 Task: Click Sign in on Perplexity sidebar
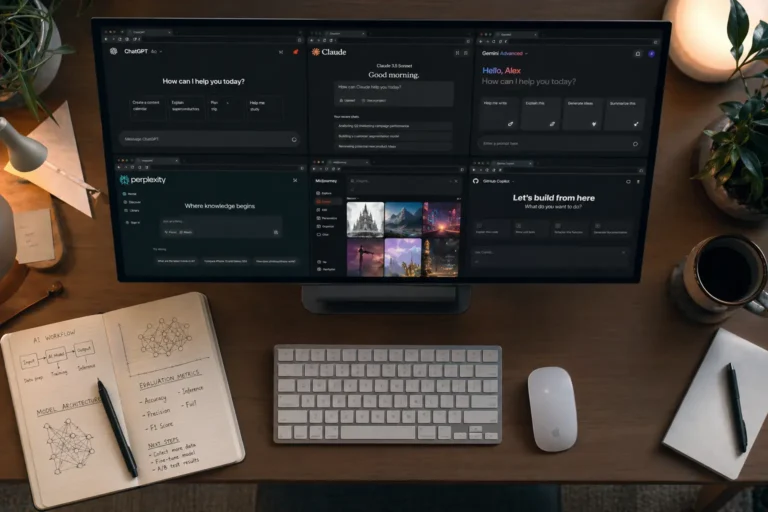coord(133,222)
